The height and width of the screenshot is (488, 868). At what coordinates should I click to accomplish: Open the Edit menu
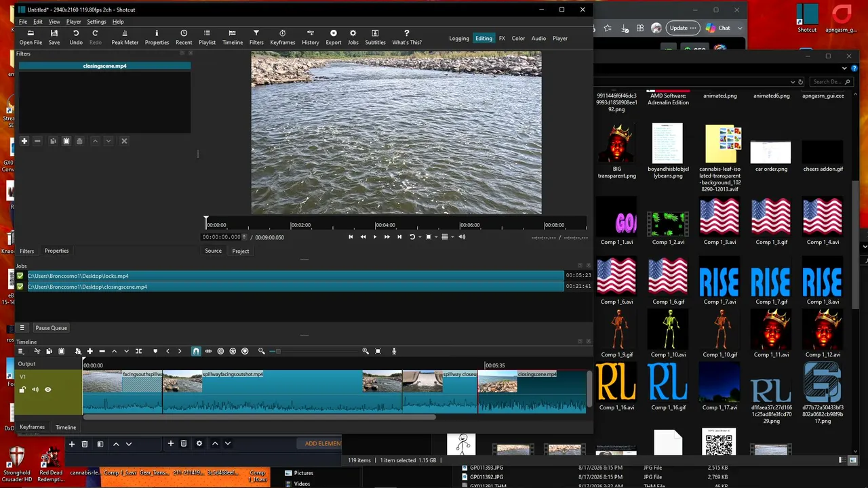(x=38, y=22)
